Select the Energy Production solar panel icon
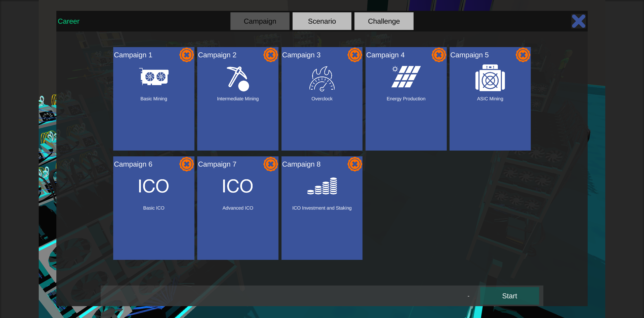 [x=406, y=77]
